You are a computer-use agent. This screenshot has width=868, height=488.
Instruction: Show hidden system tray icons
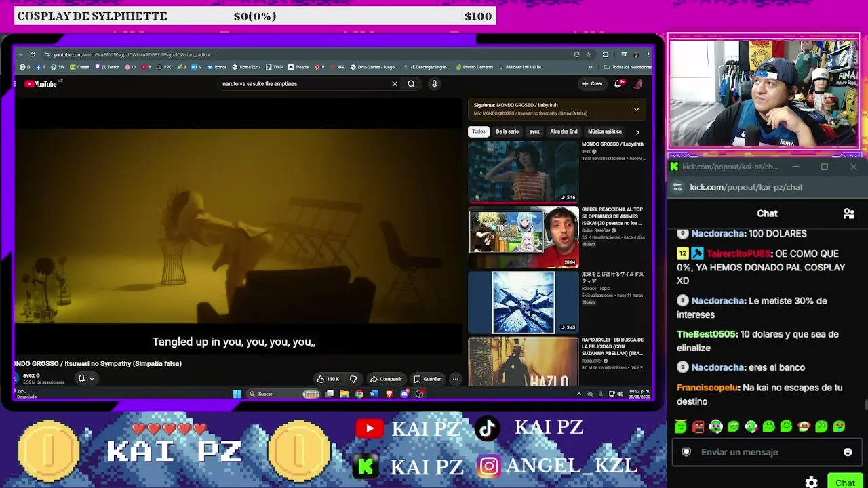coord(578,394)
